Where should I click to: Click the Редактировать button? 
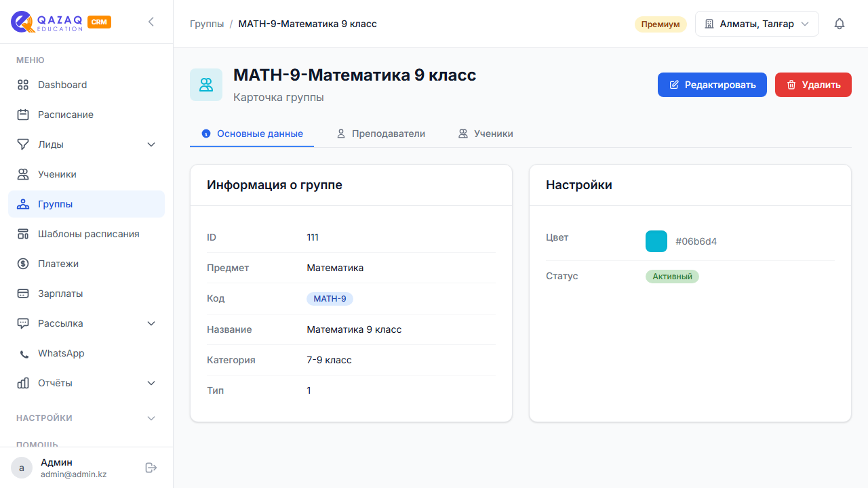click(x=712, y=85)
